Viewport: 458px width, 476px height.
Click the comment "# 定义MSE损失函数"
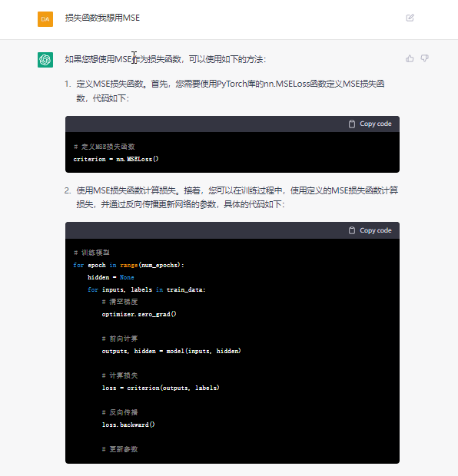point(105,147)
